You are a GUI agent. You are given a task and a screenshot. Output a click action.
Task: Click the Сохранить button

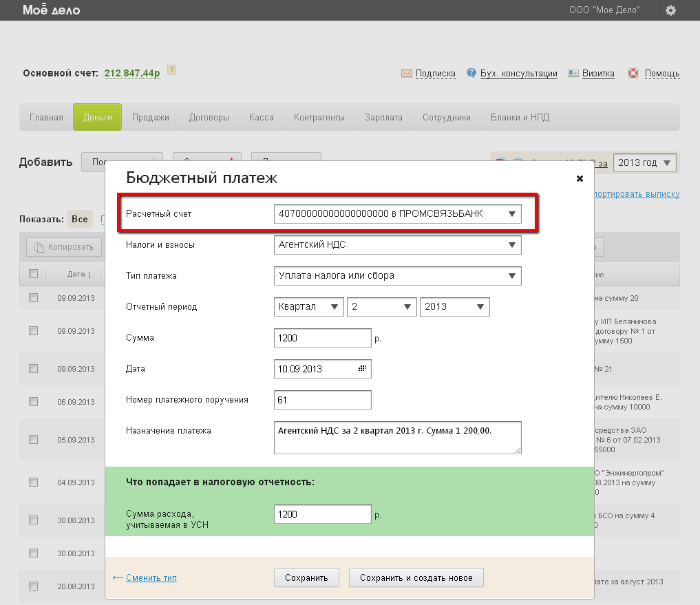(306, 577)
